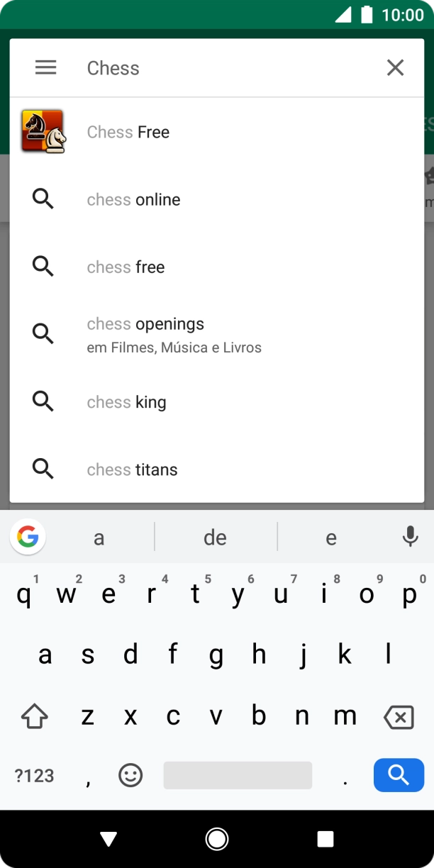Open the navigation drawer menu

(45, 67)
